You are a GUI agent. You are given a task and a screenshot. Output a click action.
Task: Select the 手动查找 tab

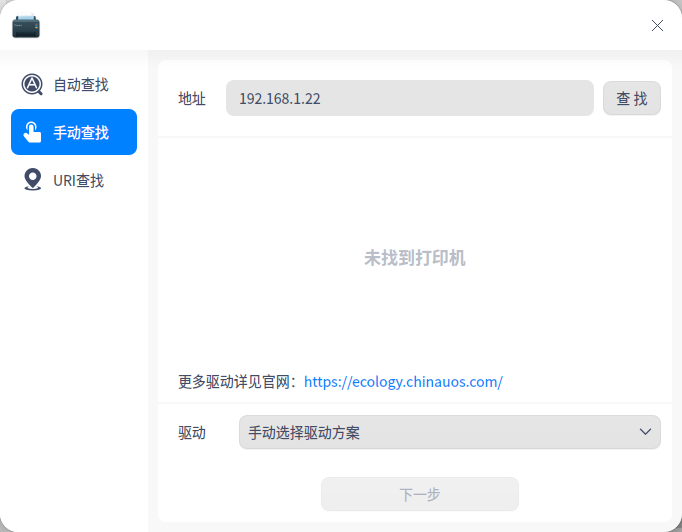click(74, 132)
